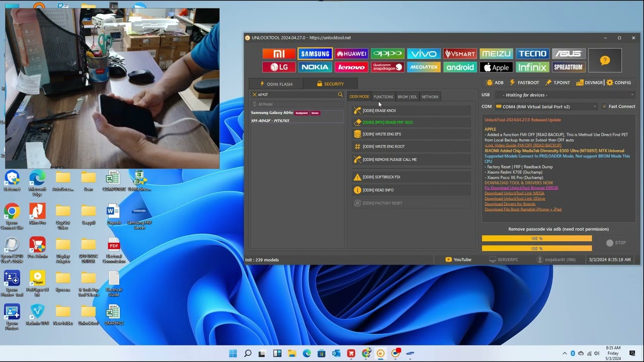The height and width of the screenshot is (362, 644).
Task: Switch to the SECURITY tab
Action: (331, 84)
